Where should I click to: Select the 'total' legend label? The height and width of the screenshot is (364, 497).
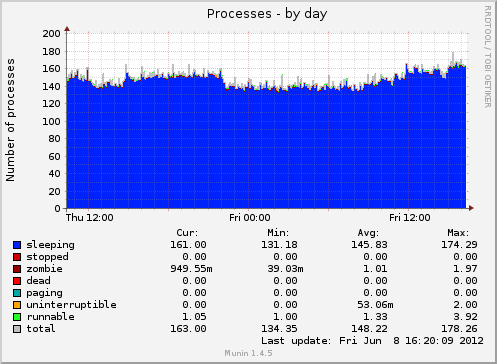41,329
